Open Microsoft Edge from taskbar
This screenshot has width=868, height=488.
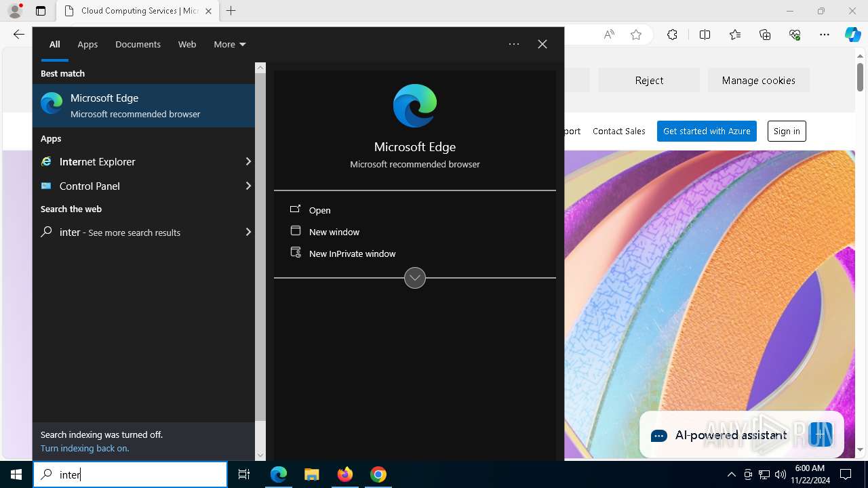[279, 474]
